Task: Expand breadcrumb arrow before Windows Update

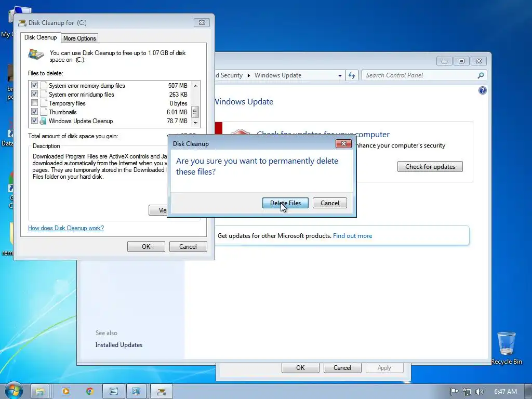Action: pyautogui.click(x=248, y=75)
